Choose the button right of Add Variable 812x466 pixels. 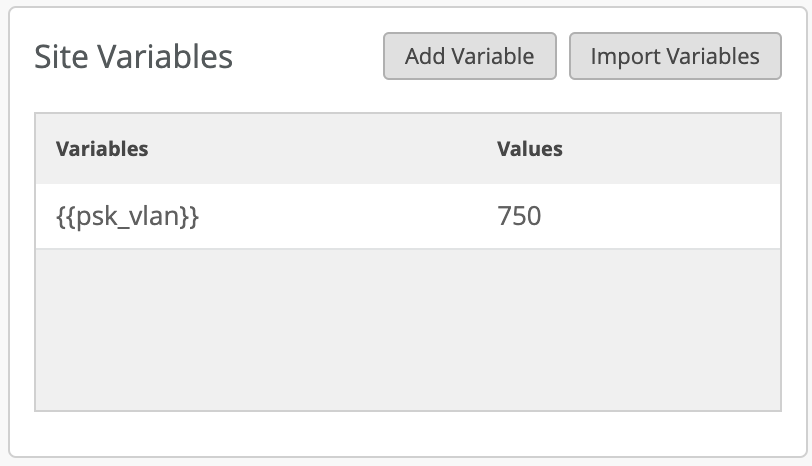[x=675, y=56]
